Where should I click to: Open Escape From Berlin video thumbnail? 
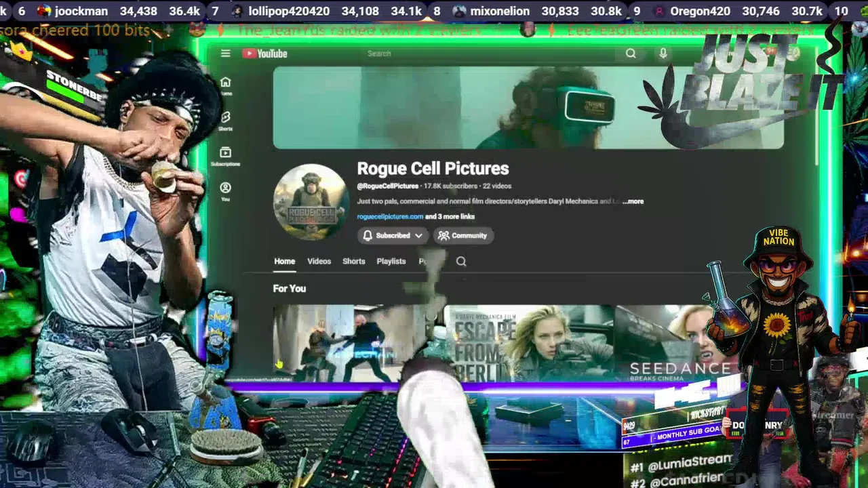529,343
